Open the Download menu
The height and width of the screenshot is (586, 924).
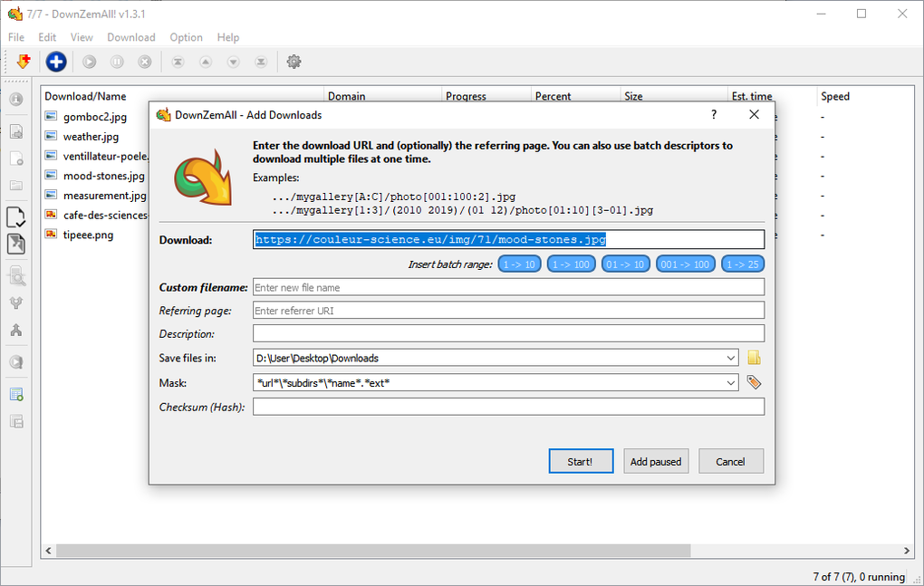130,37
